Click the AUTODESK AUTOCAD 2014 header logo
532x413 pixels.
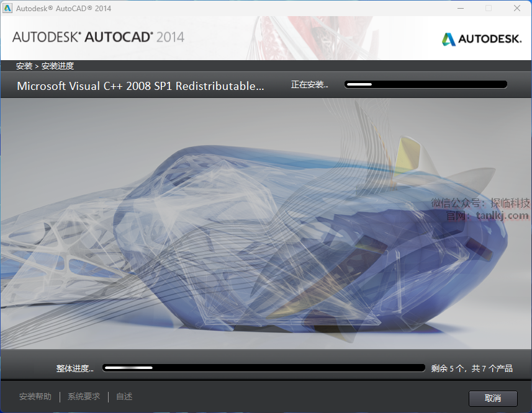[98, 37]
